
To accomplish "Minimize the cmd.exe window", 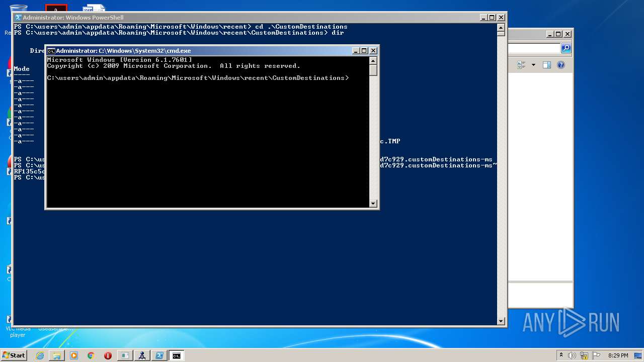I will tap(356, 51).
